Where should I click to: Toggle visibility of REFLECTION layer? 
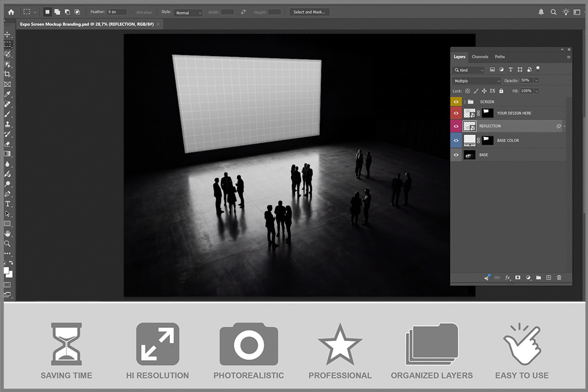[456, 126]
